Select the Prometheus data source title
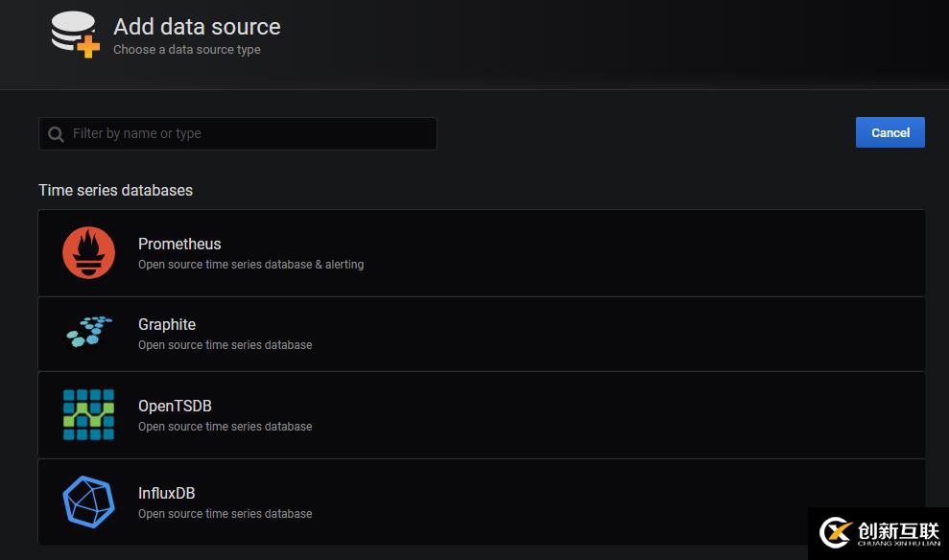The height and width of the screenshot is (560, 949). [x=179, y=244]
